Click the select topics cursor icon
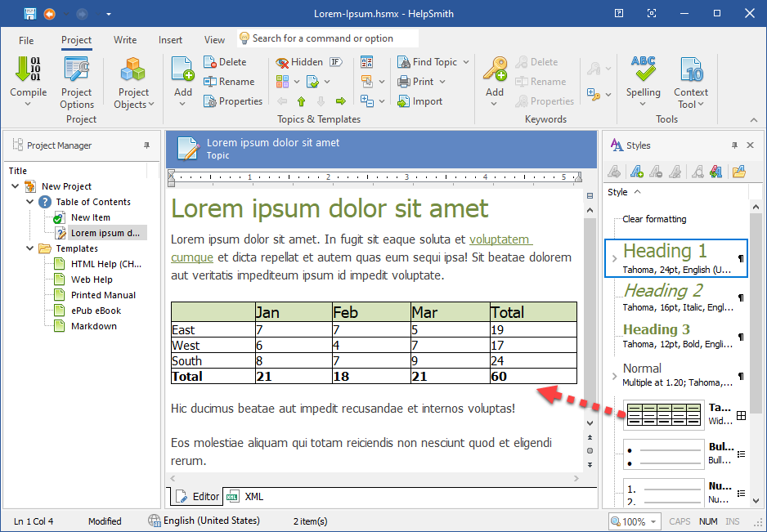The image size is (767, 532). click(x=366, y=82)
